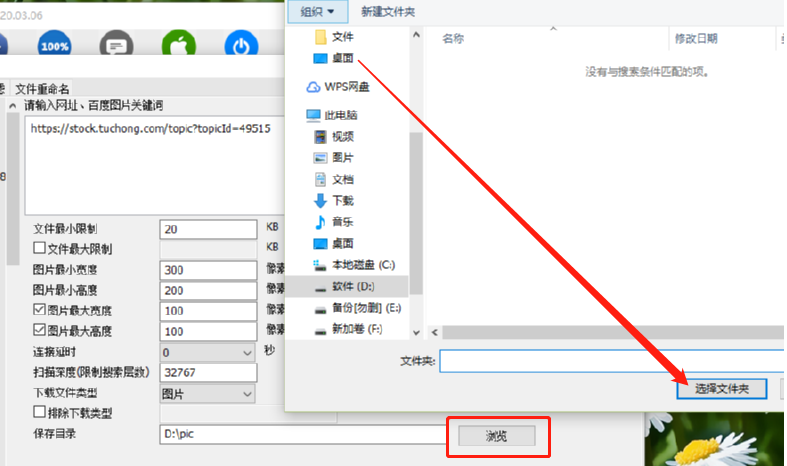The width and height of the screenshot is (787, 466).
Task: Open WPS网盘 cloud location
Action: pyautogui.click(x=338, y=87)
